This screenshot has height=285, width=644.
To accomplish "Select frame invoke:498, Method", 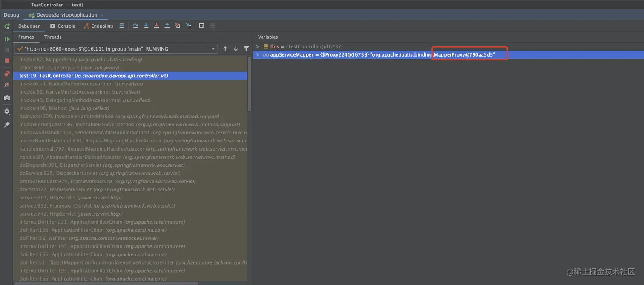I will tap(130, 108).
